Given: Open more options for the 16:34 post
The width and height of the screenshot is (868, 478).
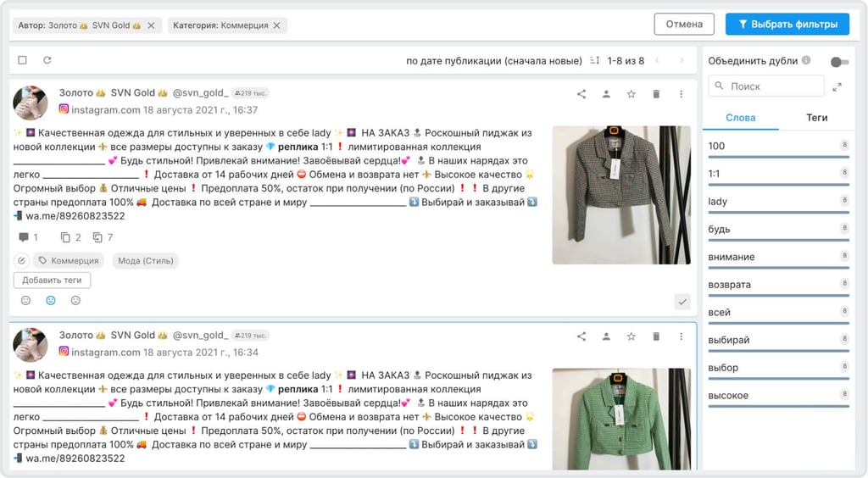Looking at the screenshot, I should (681, 336).
